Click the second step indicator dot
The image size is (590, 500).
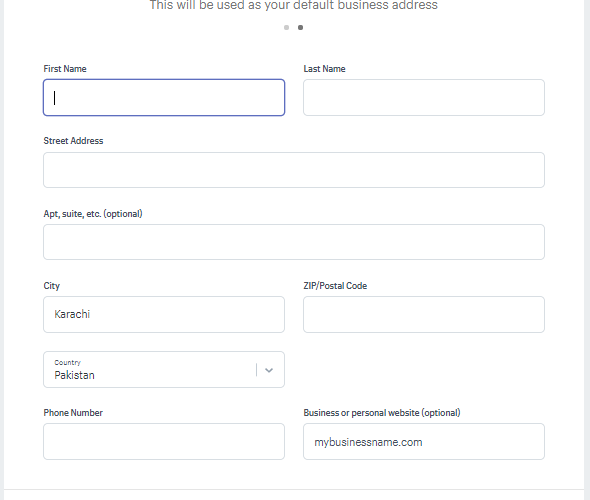pos(300,27)
